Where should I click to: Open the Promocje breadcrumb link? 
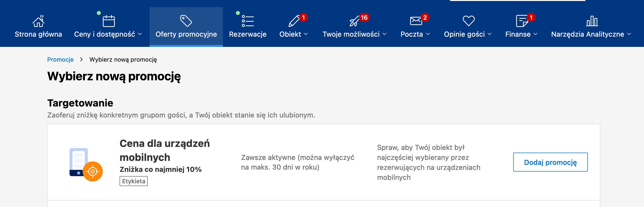(60, 59)
